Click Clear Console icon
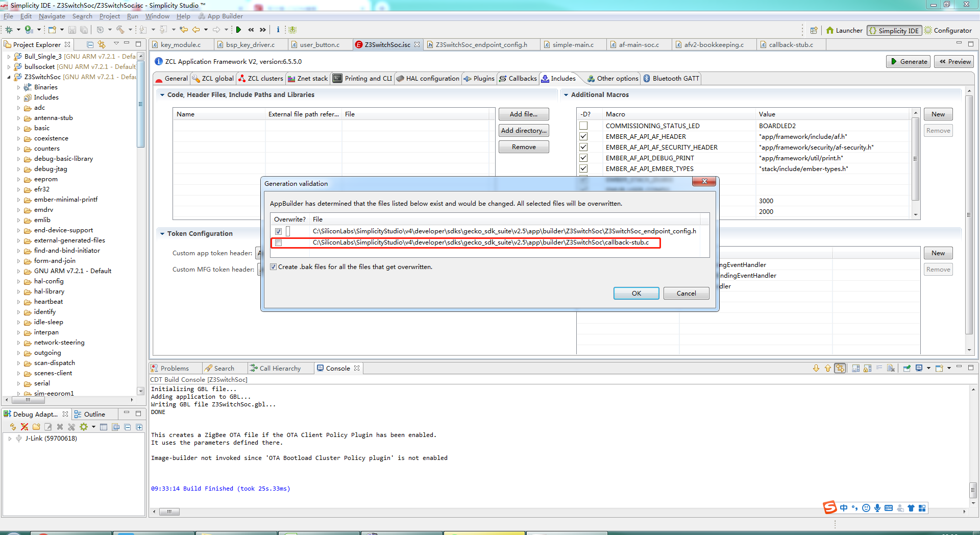The height and width of the screenshot is (535, 980). pos(891,368)
